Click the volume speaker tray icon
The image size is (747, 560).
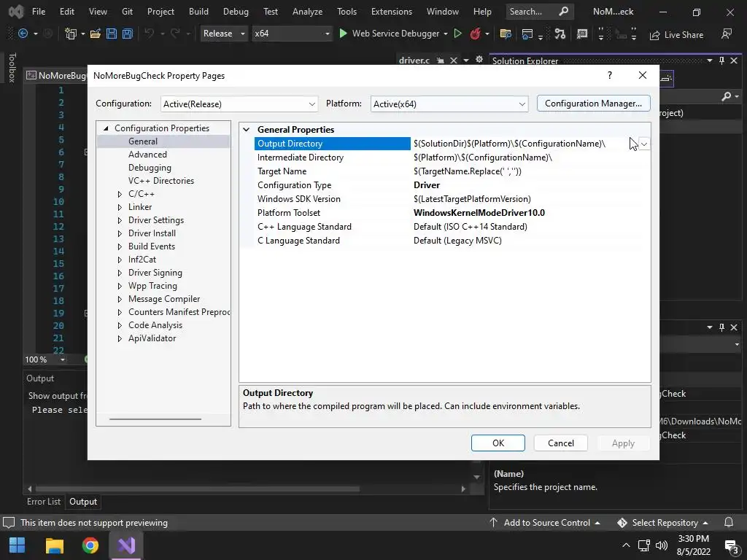click(x=661, y=545)
